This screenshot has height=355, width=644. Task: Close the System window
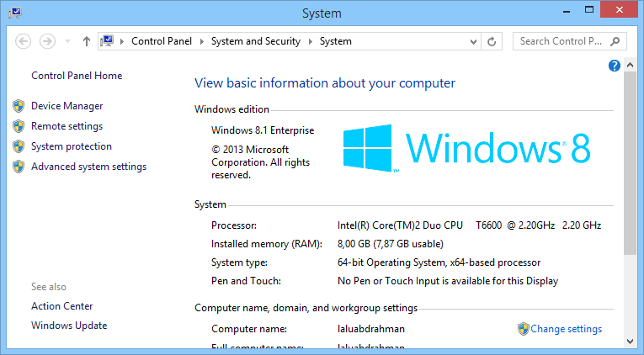click(620, 10)
